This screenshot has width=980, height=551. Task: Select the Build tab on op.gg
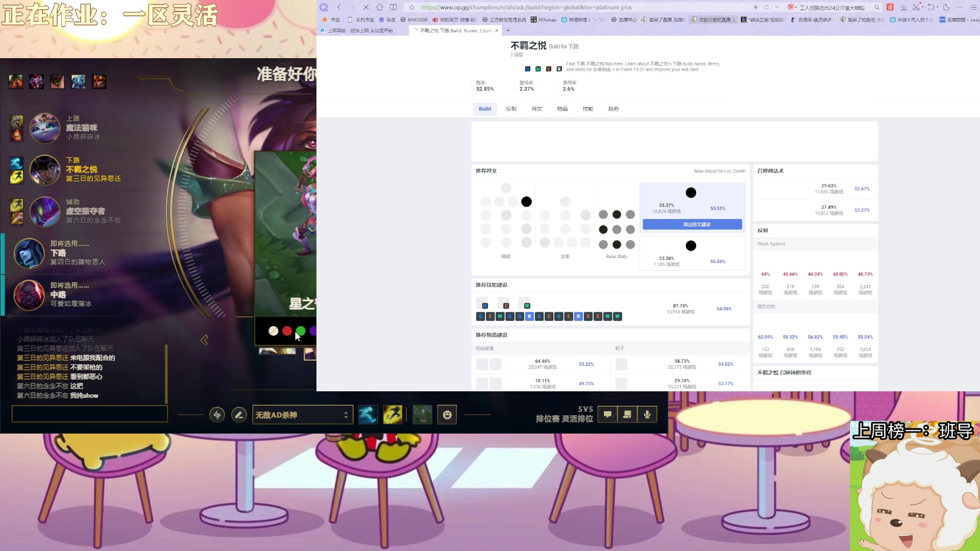pos(485,109)
